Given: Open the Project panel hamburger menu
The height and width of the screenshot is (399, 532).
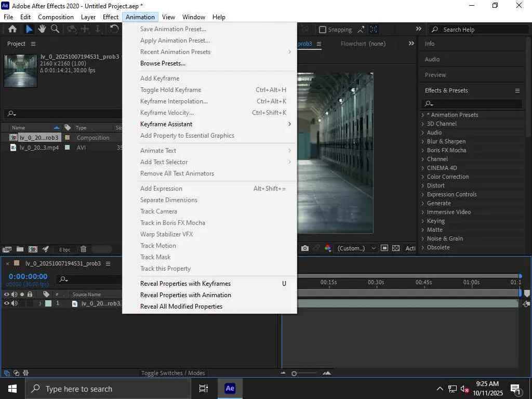Looking at the screenshot, I should pos(33,44).
